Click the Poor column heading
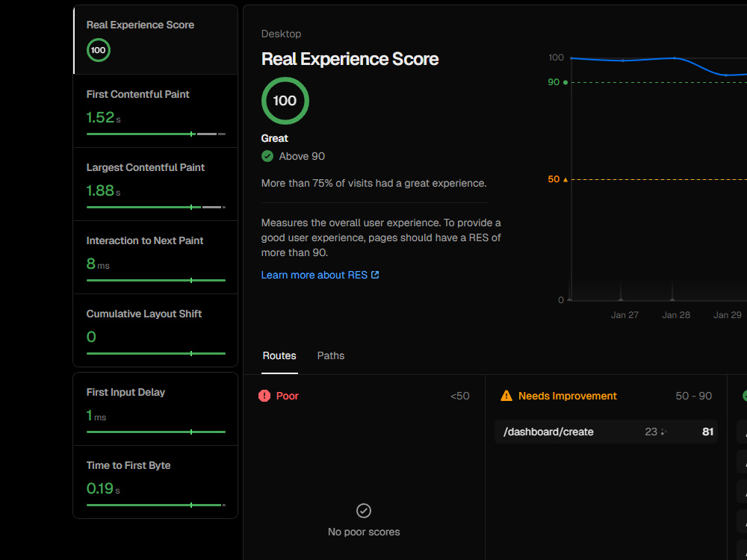 tap(288, 396)
